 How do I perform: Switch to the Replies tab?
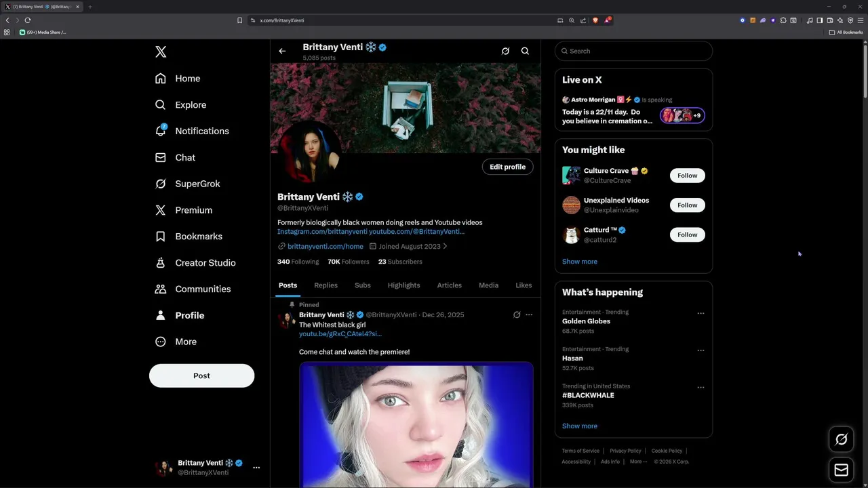coord(325,285)
